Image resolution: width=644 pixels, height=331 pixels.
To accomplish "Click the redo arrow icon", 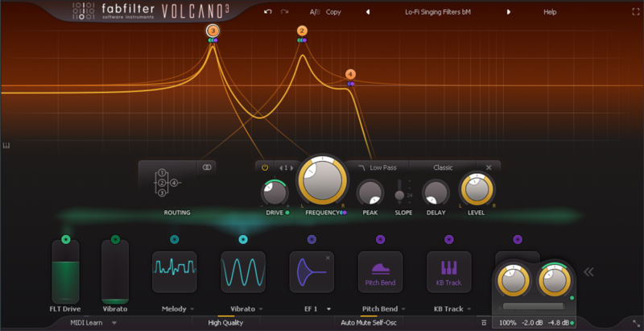I will tap(284, 12).
